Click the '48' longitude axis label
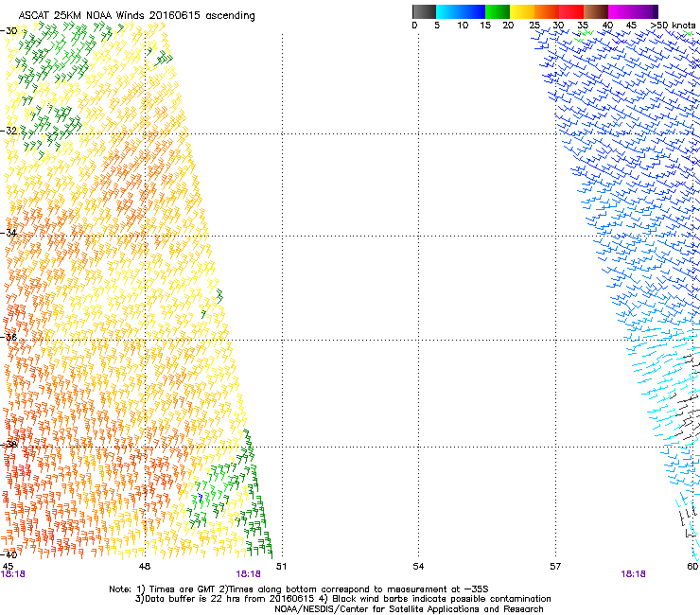The height and width of the screenshot is (615, 700). [145, 567]
